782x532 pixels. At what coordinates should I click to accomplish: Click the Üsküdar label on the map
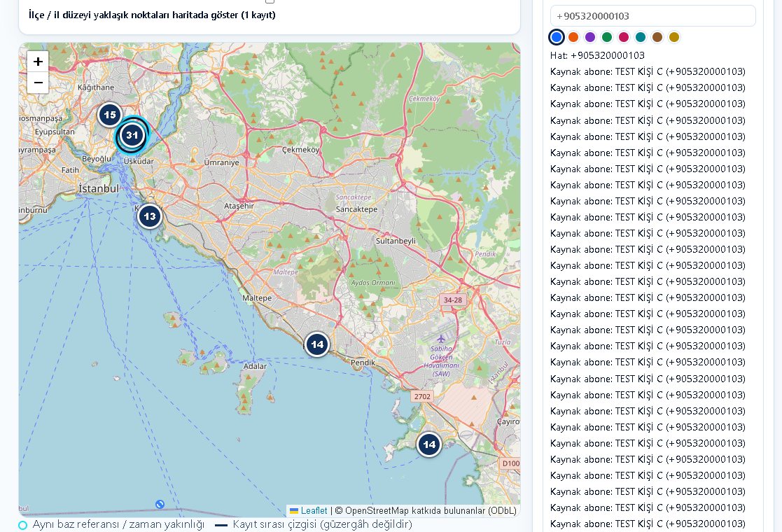pos(139,161)
